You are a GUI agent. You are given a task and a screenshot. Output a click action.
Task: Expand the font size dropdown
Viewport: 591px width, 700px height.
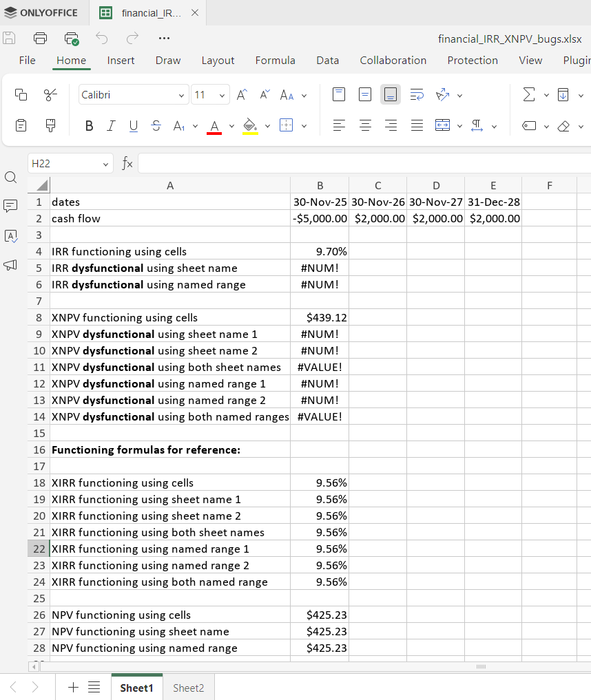pyautogui.click(x=222, y=95)
